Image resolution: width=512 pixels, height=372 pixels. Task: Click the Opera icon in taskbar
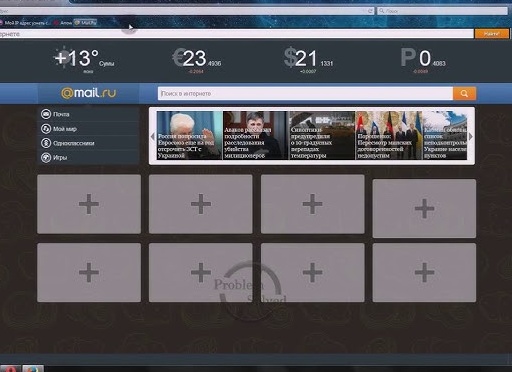tap(10, 369)
